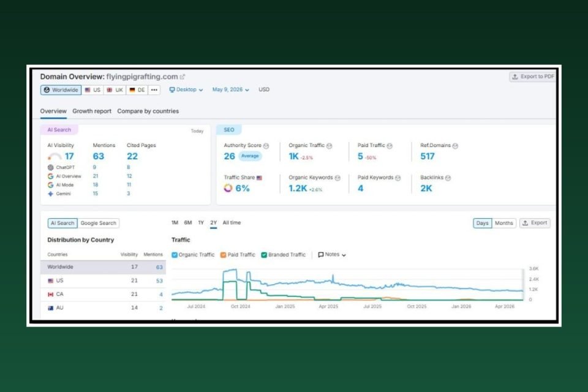This screenshot has width=588, height=392.
Task: Click info icon next to Paid Traffic
Action: coord(390,146)
